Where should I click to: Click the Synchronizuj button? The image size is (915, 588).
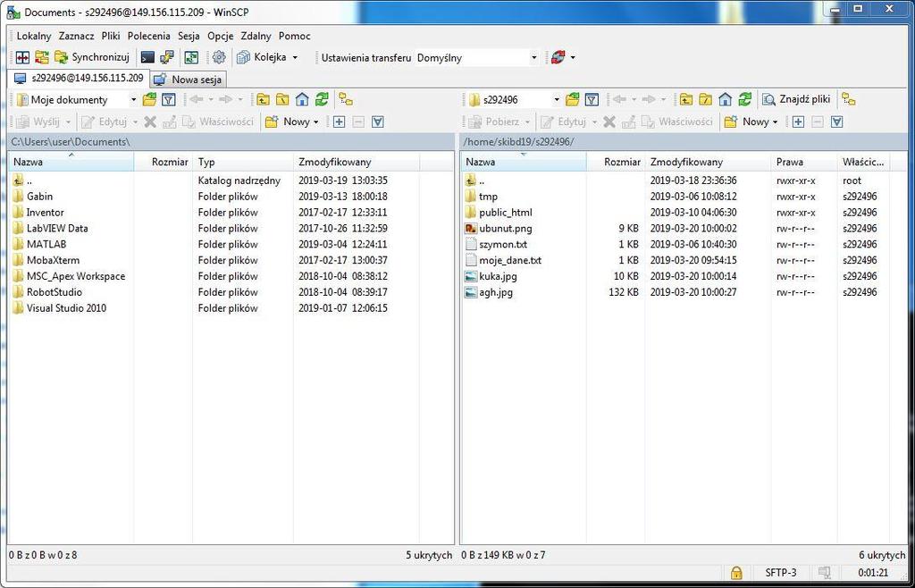coord(92,57)
